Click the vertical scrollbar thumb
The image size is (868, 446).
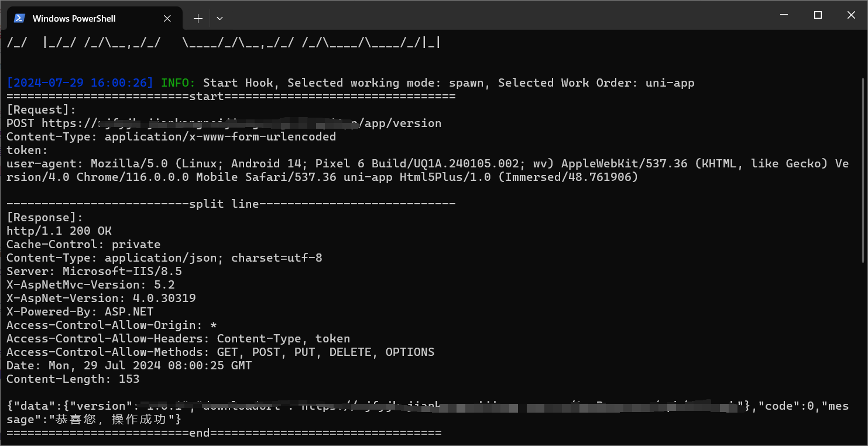(x=863, y=170)
